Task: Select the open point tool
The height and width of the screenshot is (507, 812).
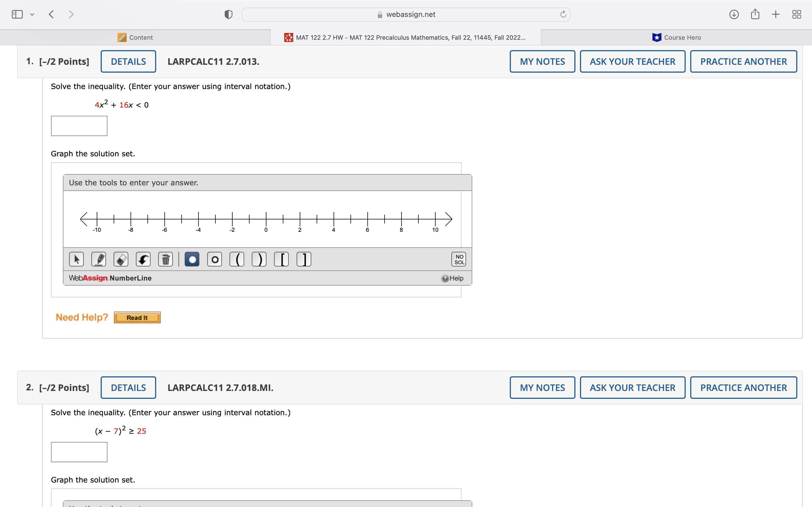Action: [215, 259]
